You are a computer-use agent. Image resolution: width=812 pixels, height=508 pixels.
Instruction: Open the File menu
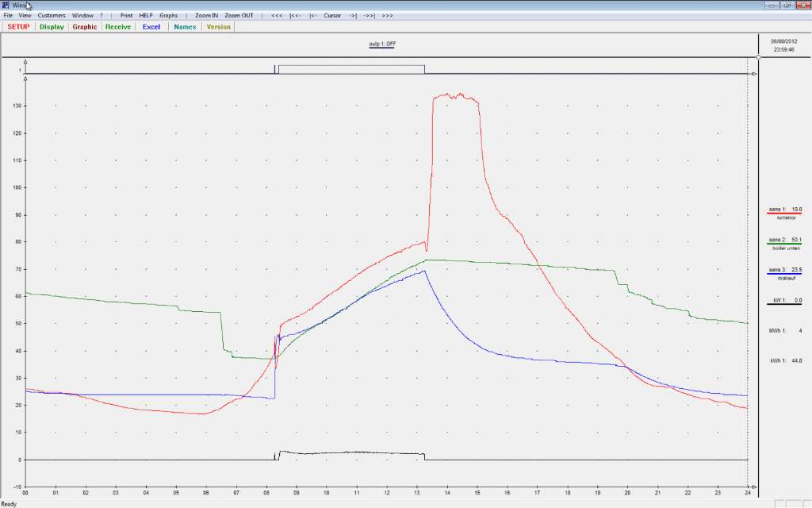coord(8,16)
